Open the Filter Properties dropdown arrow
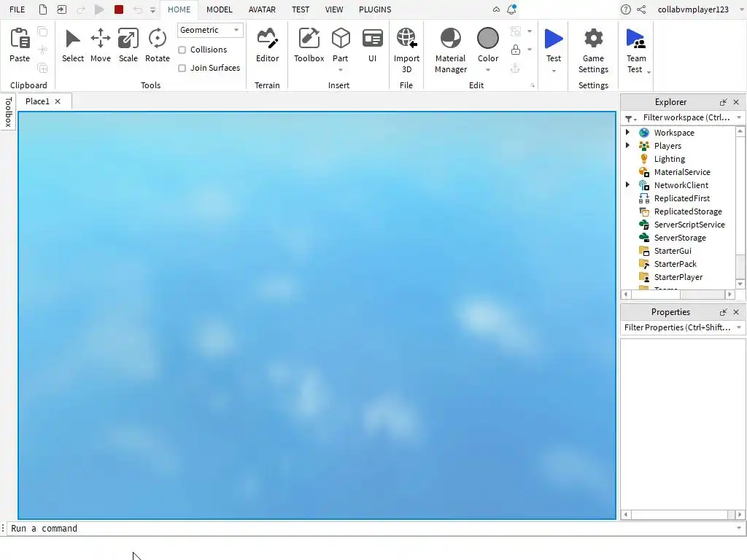 coord(739,327)
